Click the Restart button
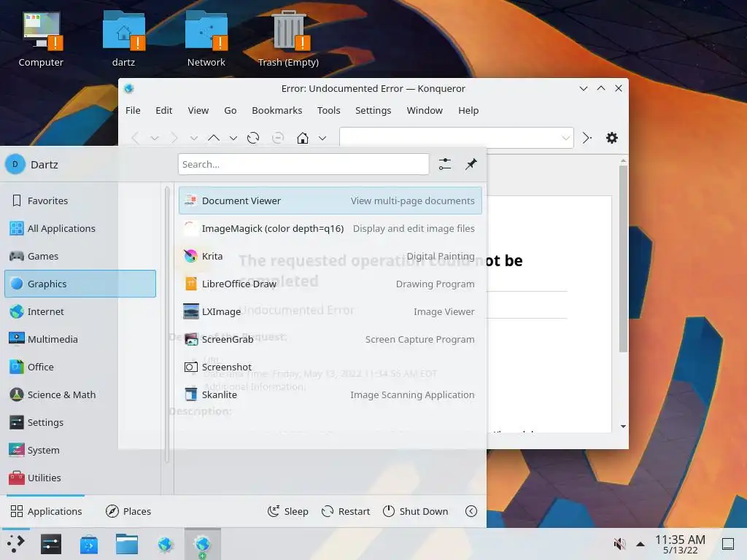The height and width of the screenshot is (560, 747). [x=346, y=511]
